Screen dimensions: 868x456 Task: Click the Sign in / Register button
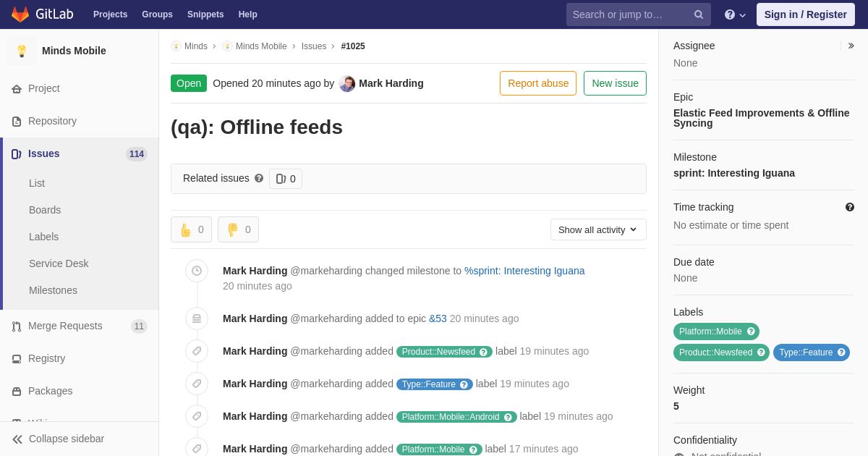[x=806, y=14]
